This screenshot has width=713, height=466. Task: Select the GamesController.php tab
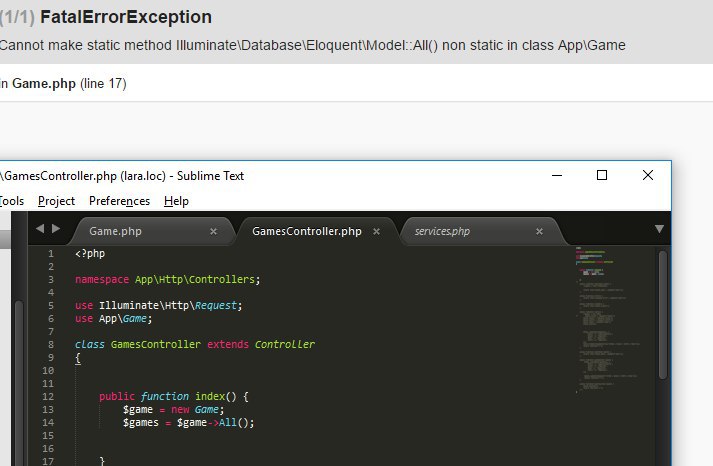(x=306, y=231)
